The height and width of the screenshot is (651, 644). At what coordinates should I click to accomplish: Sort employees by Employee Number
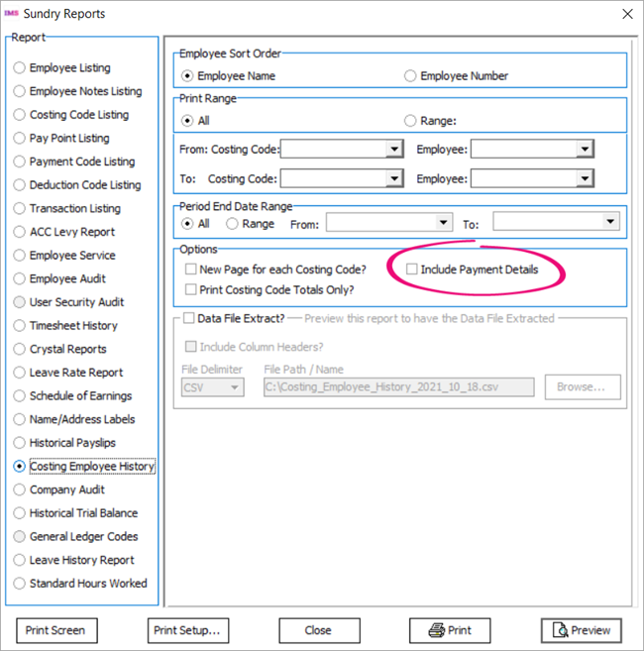(x=410, y=75)
